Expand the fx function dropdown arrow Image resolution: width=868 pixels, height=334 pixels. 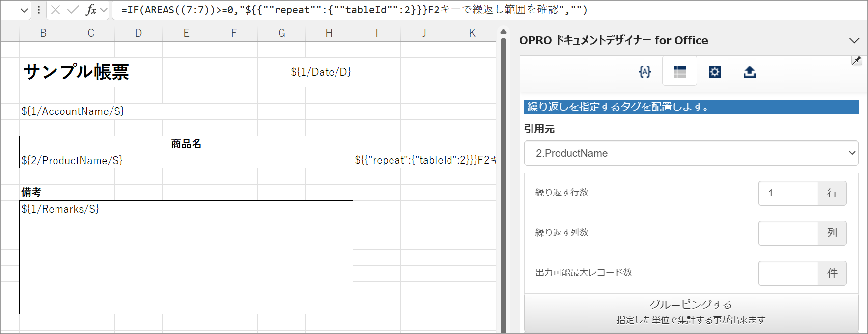[x=104, y=10]
